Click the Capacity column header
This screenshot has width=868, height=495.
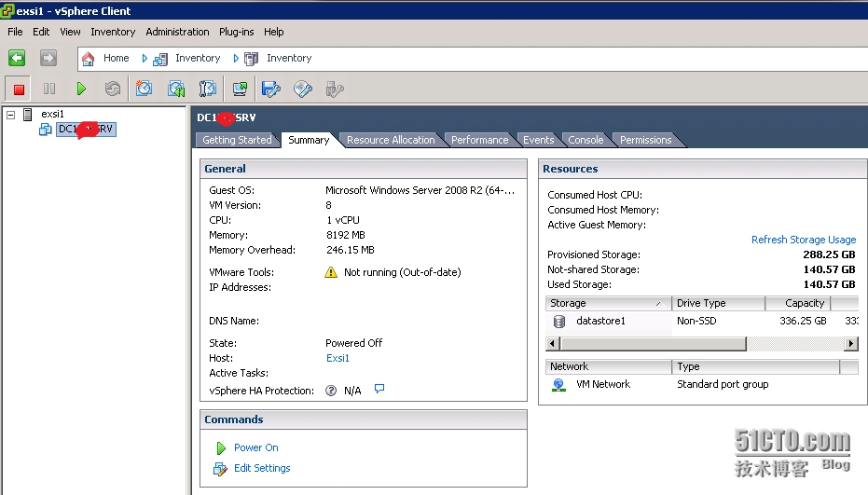798,303
